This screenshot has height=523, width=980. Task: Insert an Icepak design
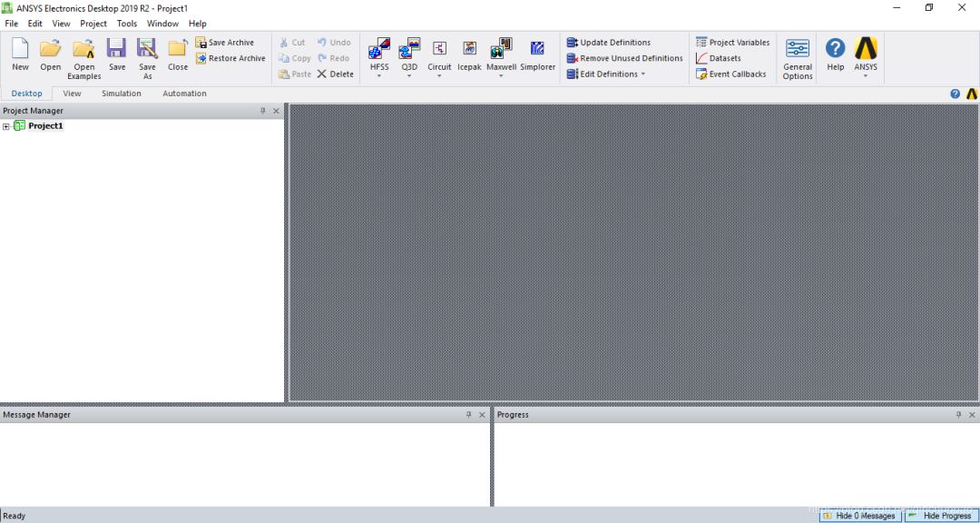(469, 54)
